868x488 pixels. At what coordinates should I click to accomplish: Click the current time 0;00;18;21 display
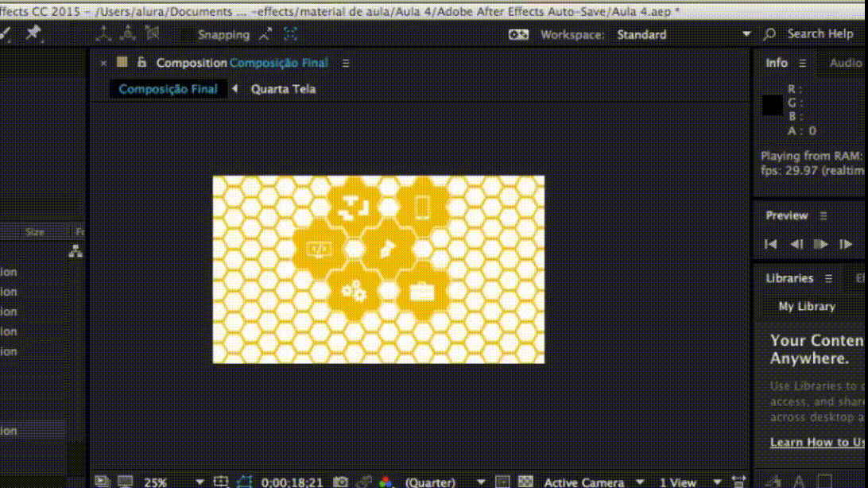click(x=293, y=482)
